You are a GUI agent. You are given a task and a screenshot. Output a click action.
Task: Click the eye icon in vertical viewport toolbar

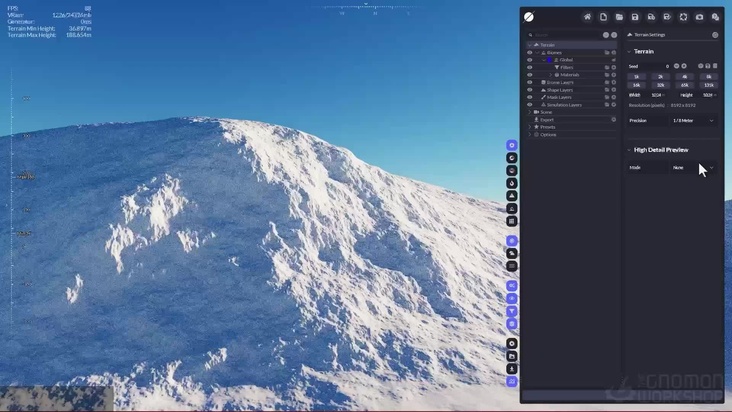pos(512,298)
